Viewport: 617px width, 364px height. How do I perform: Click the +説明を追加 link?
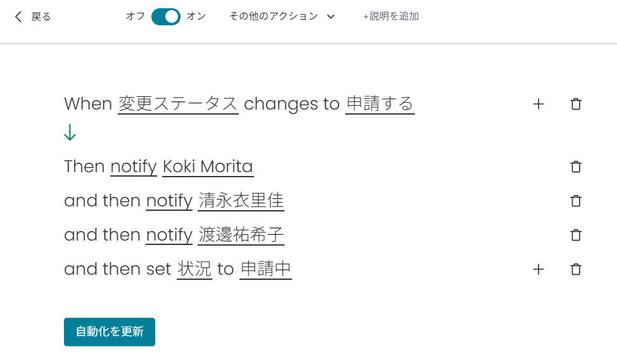click(391, 16)
